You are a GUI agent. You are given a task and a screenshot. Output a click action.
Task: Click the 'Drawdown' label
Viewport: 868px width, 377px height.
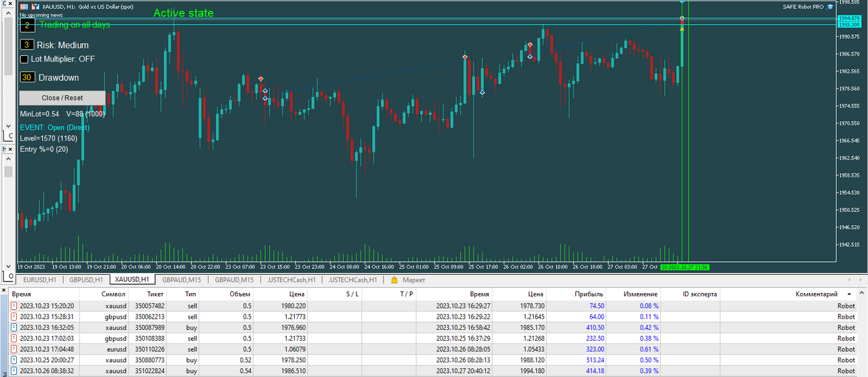point(59,77)
